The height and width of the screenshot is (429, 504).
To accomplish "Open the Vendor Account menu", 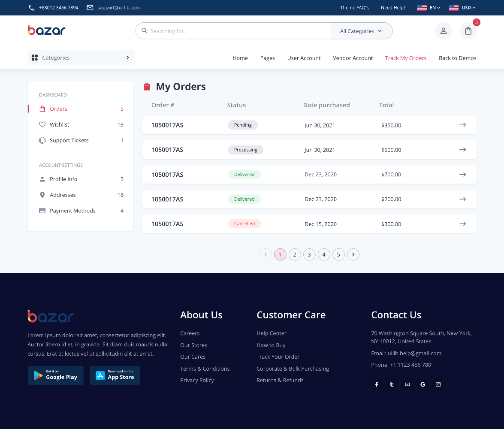I will click(353, 58).
